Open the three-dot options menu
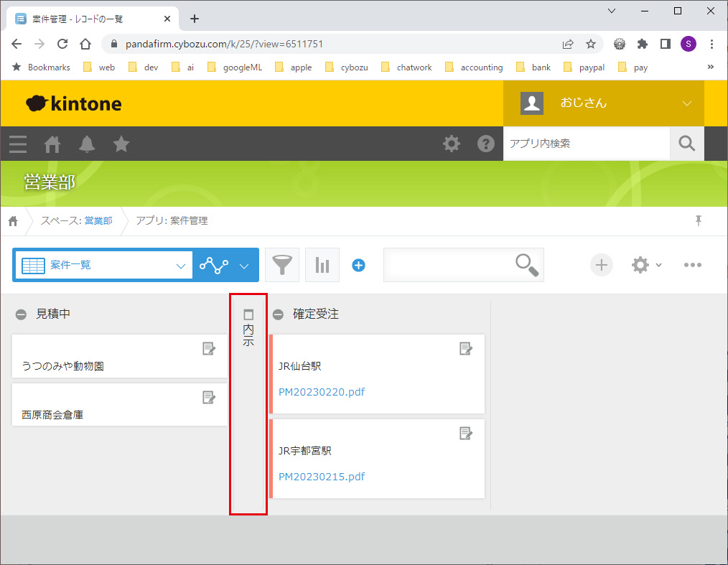The height and width of the screenshot is (565, 728). click(692, 265)
